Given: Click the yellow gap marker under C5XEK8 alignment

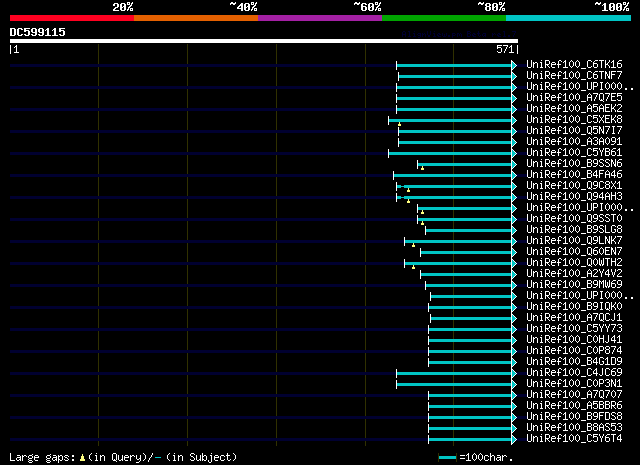Looking at the screenshot, I should [x=399, y=124].
